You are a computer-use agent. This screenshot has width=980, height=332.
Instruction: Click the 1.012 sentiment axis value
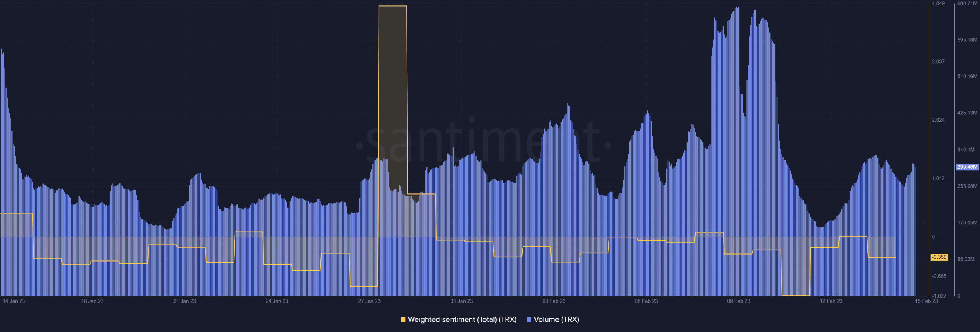click(938, 178)
